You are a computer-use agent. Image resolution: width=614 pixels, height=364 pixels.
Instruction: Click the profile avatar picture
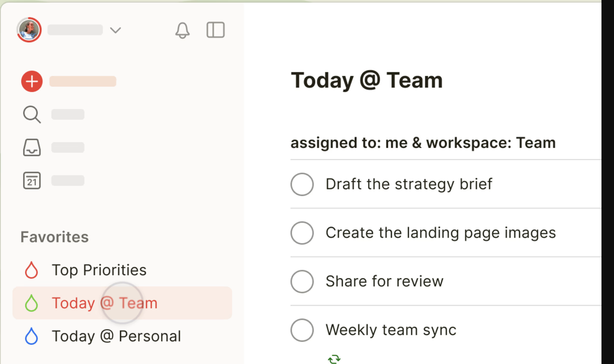pyautogui.click(x=29, y=29)
